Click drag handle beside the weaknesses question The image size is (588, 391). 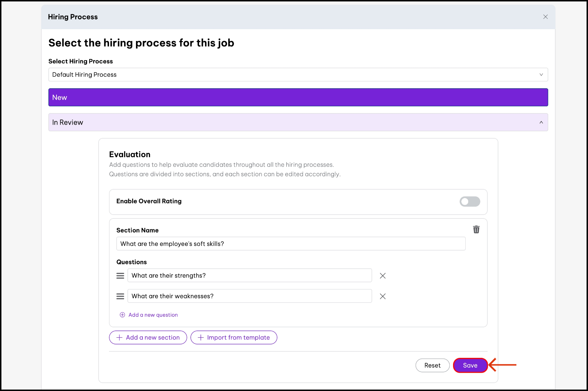point(120,296)
